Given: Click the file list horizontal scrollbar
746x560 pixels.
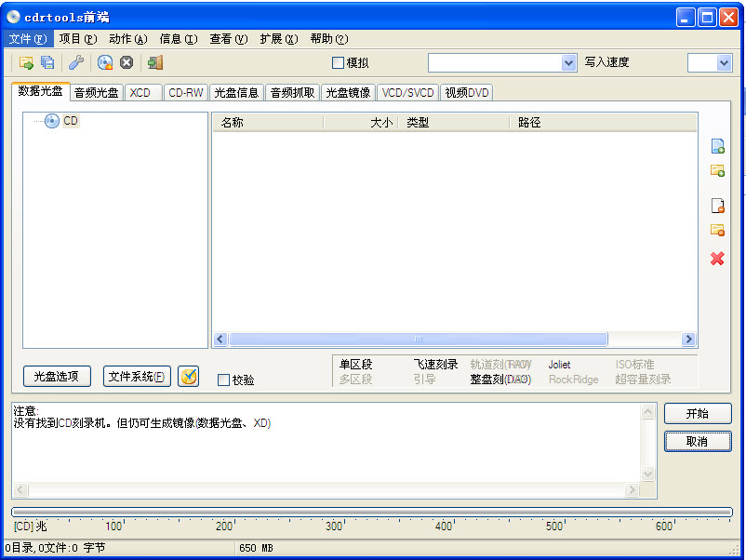Looking at the screenshot, I should [x=418, y=340].
